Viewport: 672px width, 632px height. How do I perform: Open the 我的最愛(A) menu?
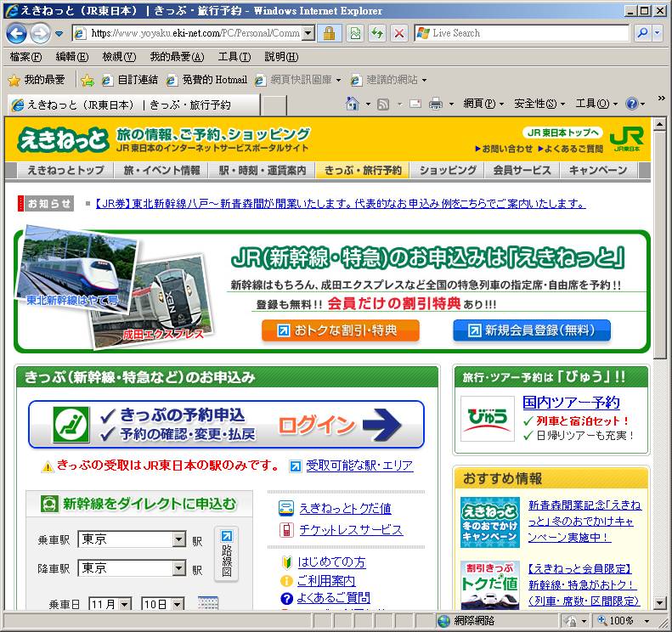[177, 57]
